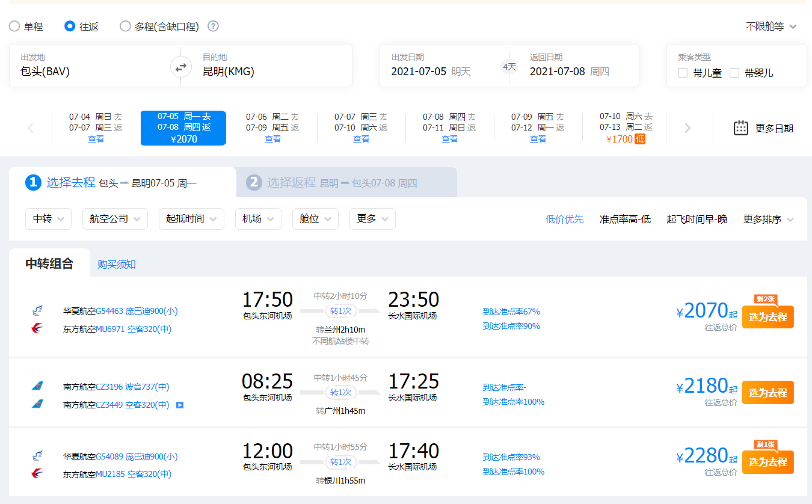This screenshot has width=812, height=504.
Task: Click the video play icon beside CZ3449
Action: click(x=180, y=405)
